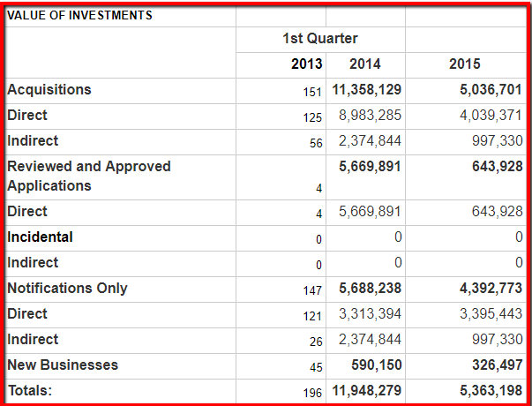Click the 2013 column header

[x=307, y=64]
